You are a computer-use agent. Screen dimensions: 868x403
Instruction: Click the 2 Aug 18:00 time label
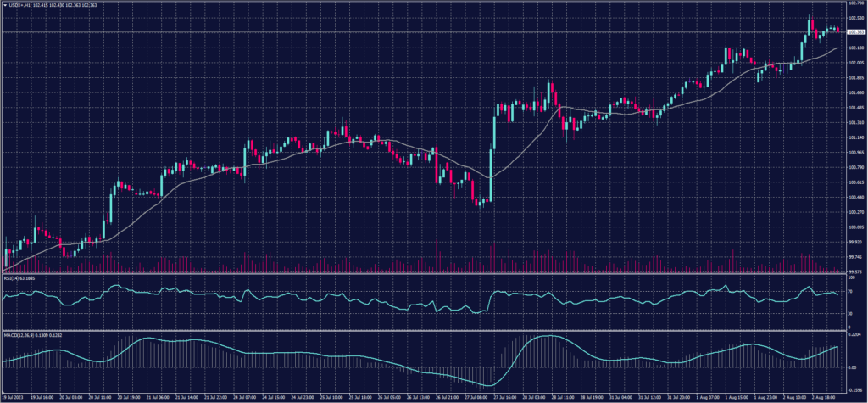point(824,395)
